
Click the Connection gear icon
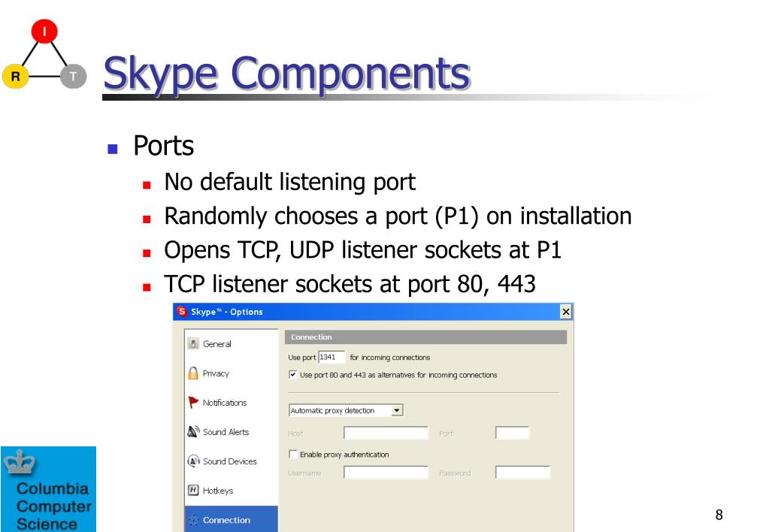tap(193, 520)
